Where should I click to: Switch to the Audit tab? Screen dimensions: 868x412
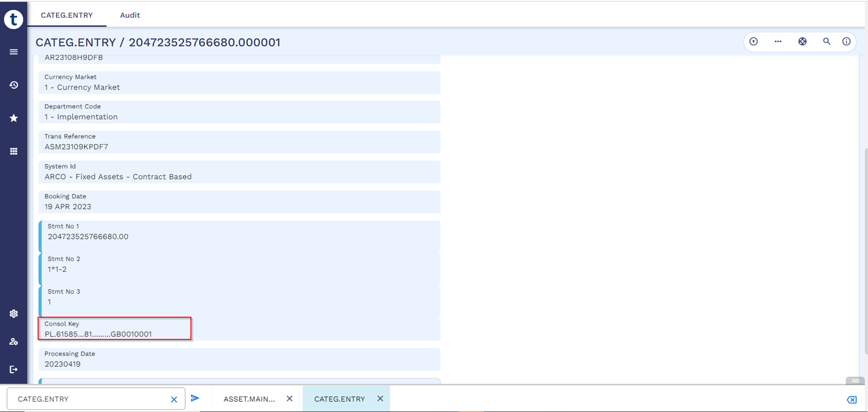(x=130, y=15)
